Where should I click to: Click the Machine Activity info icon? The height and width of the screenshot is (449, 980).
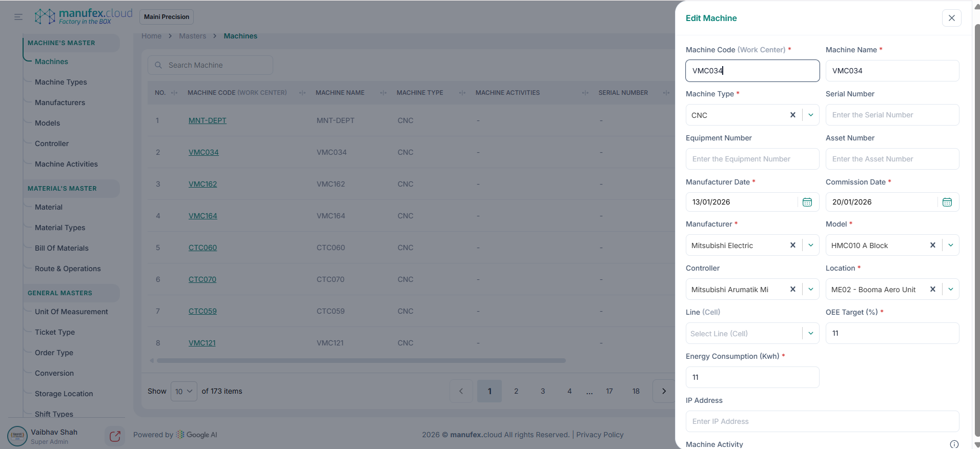tap(954, 444)
